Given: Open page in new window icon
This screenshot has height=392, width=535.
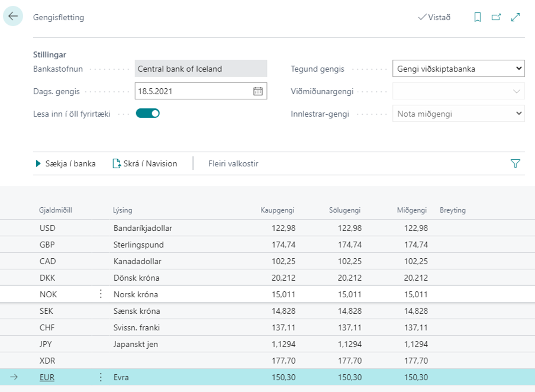Looking at the screenshot, I should [496, 17].
